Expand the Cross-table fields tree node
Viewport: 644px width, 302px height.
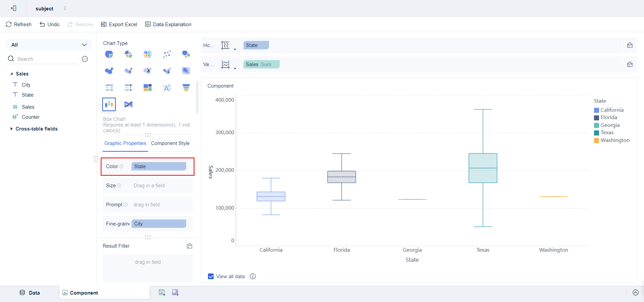click(x=11, y=129)
